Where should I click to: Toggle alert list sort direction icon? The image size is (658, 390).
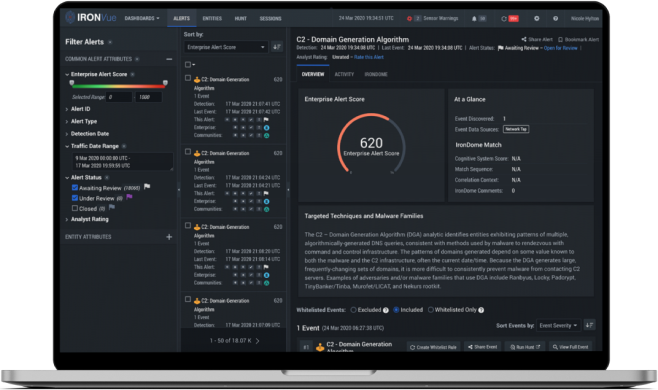point(277,47)
